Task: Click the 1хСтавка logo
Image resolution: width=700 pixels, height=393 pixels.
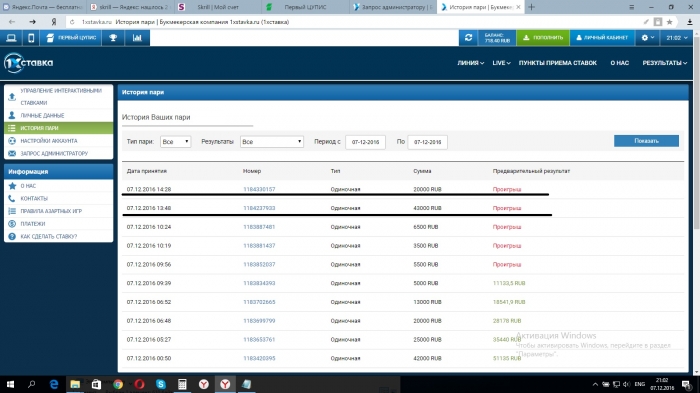Action: click(29, 63)
